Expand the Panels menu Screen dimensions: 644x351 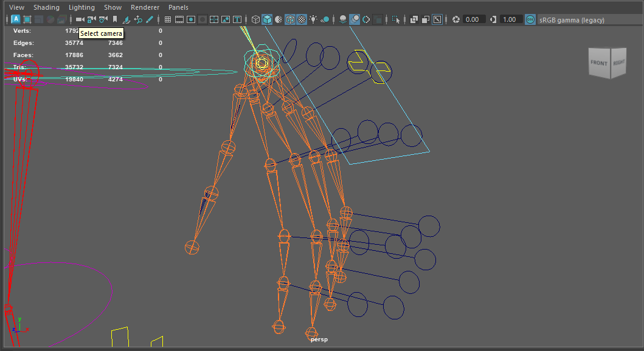point(178,7)
